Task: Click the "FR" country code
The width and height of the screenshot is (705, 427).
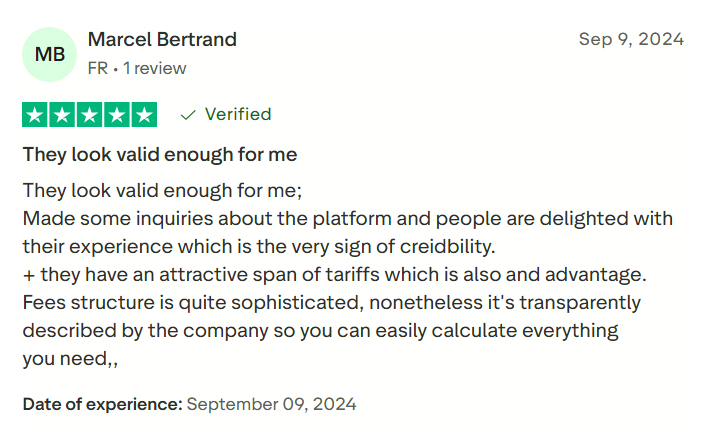Action: click(x=98, y=69)
